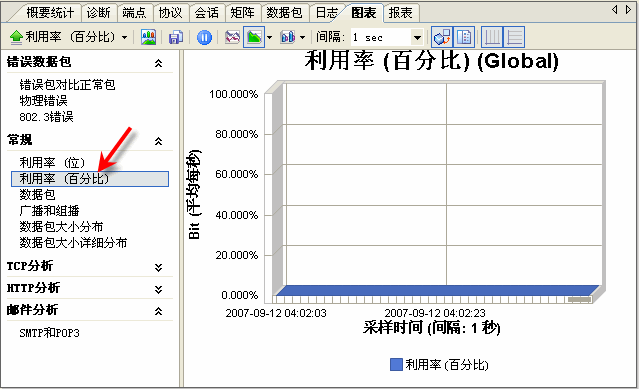Image resolution: width=639 pixels, height=389 pixels.
Task: Select 利用率 (百分比) in the sidebar list
Action: coord(90,179)
